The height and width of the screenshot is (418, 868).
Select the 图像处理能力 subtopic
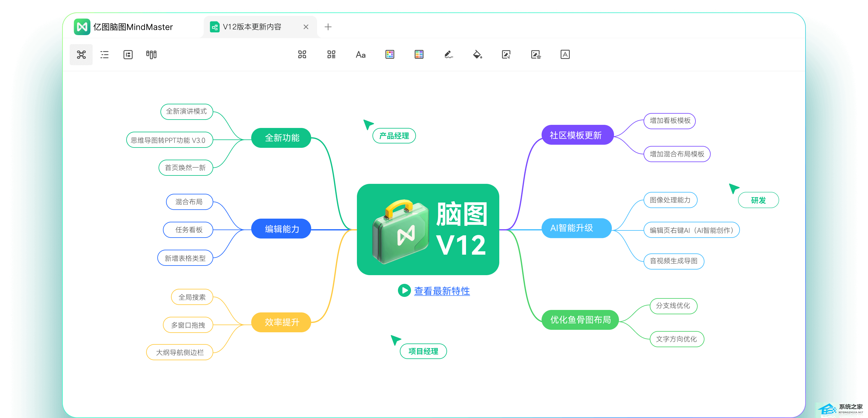click(670, 200)
